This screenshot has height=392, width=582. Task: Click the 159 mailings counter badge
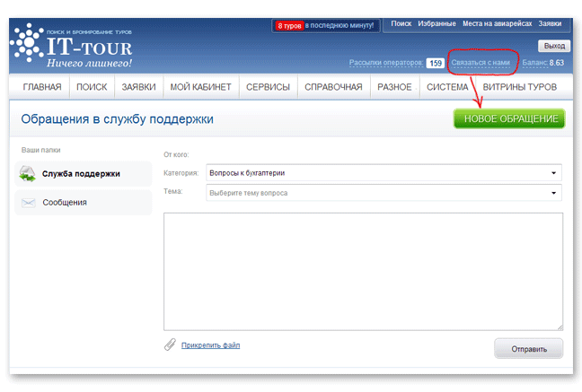pos(436,63)
